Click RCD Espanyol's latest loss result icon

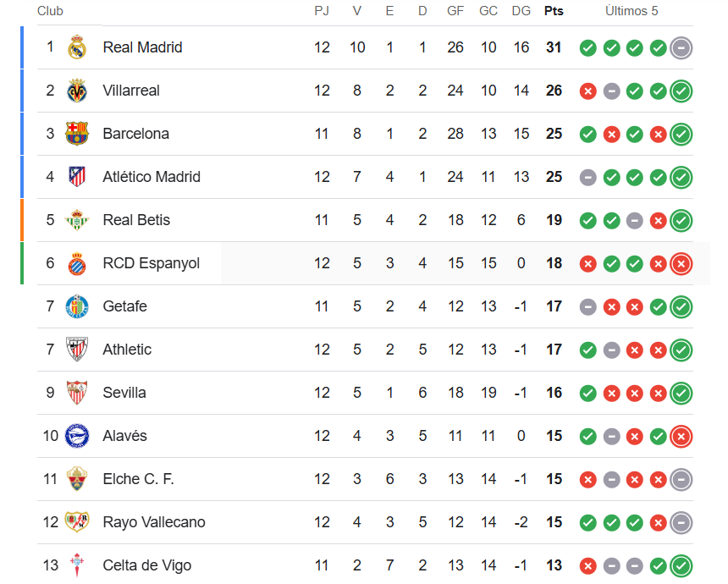point(681,264)
